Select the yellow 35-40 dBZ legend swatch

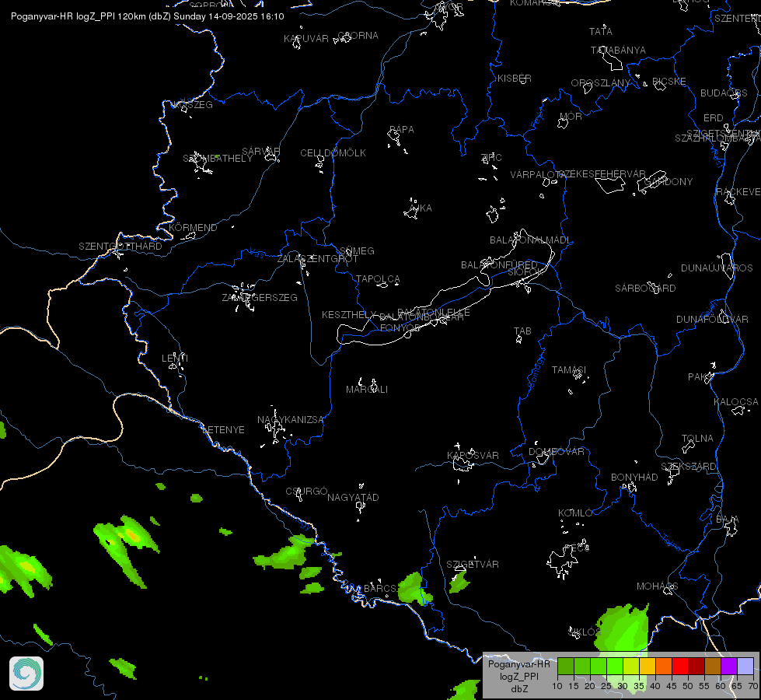648,666
